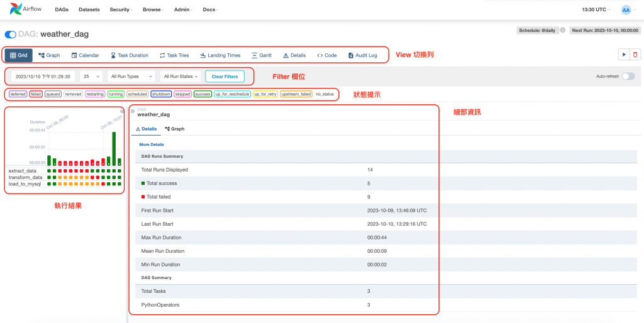Click the running status legend badge
This screenshot has width=644, height=323.
pos(116,94)
